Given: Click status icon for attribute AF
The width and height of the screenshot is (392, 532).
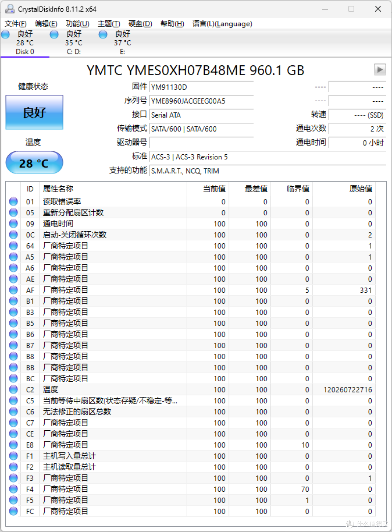Looking at the screenshot, I should pos(13,290).
